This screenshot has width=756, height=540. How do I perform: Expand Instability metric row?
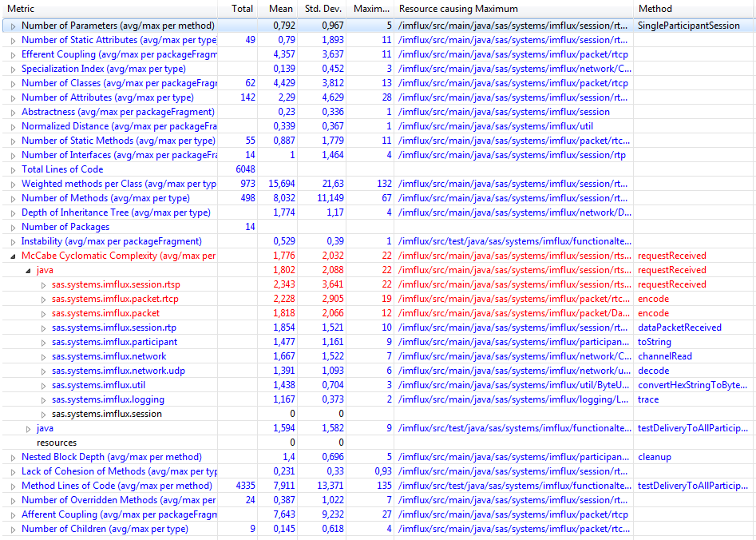click(13, 242)
